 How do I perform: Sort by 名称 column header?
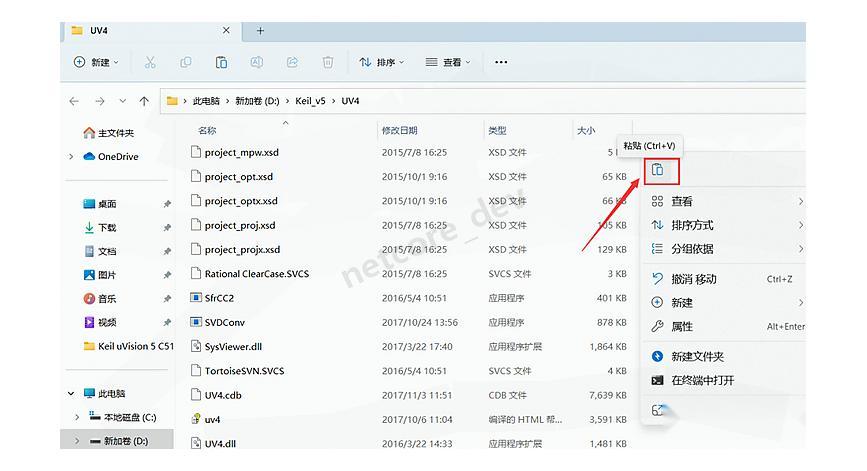tap(207, 130)
